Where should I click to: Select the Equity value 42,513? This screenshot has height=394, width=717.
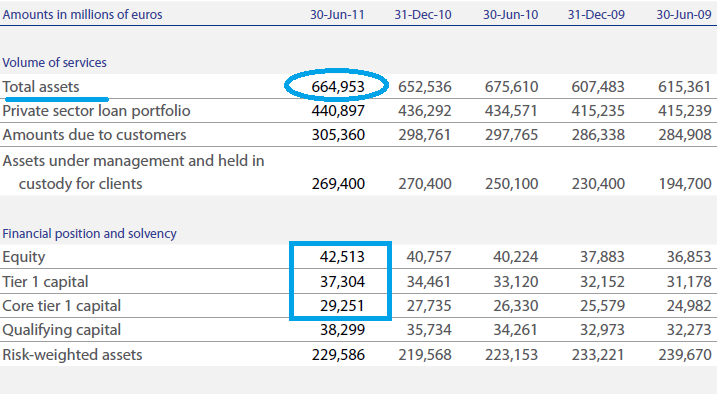point(342,257)
